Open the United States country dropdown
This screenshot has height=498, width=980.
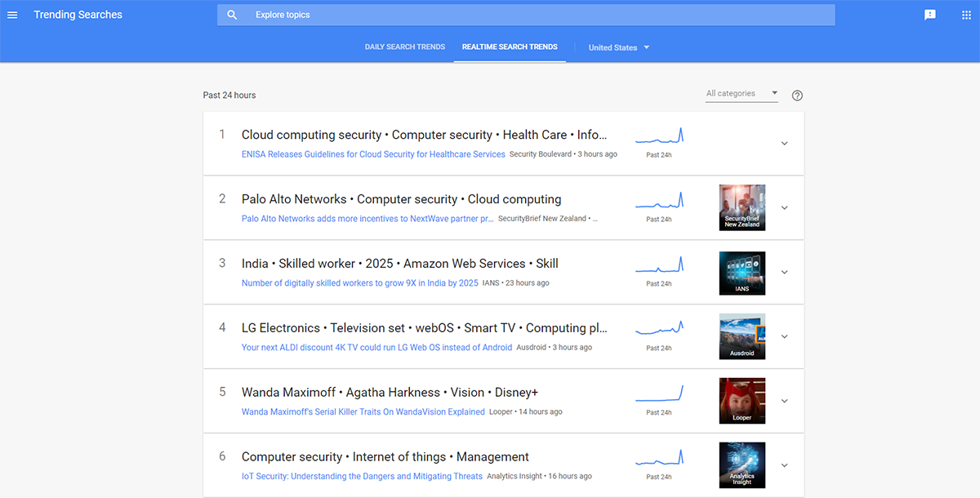coord(619,47)
